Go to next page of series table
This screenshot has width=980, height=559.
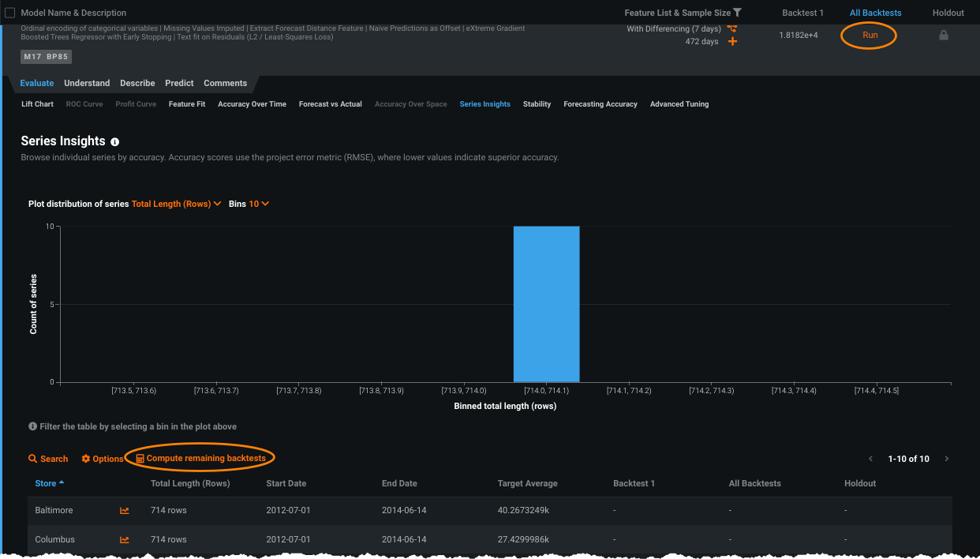[x=947, y=459]
